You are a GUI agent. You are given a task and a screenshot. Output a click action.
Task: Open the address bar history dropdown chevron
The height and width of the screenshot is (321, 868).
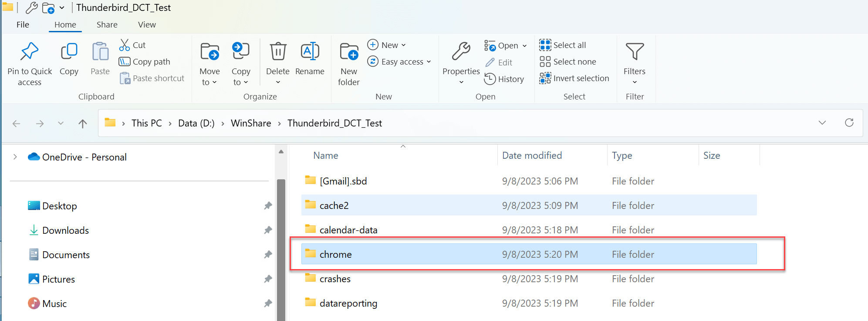point(822,123)
